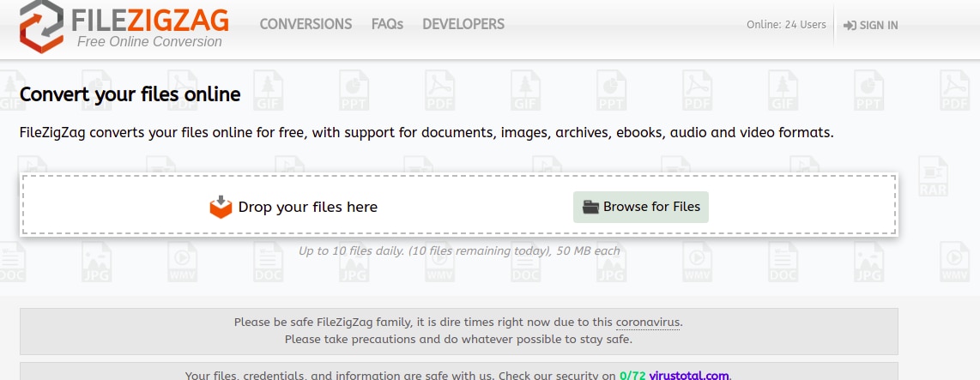Open the CONVERSIONS menu
This screenshot has height=380, width=980.
point(305,24)
